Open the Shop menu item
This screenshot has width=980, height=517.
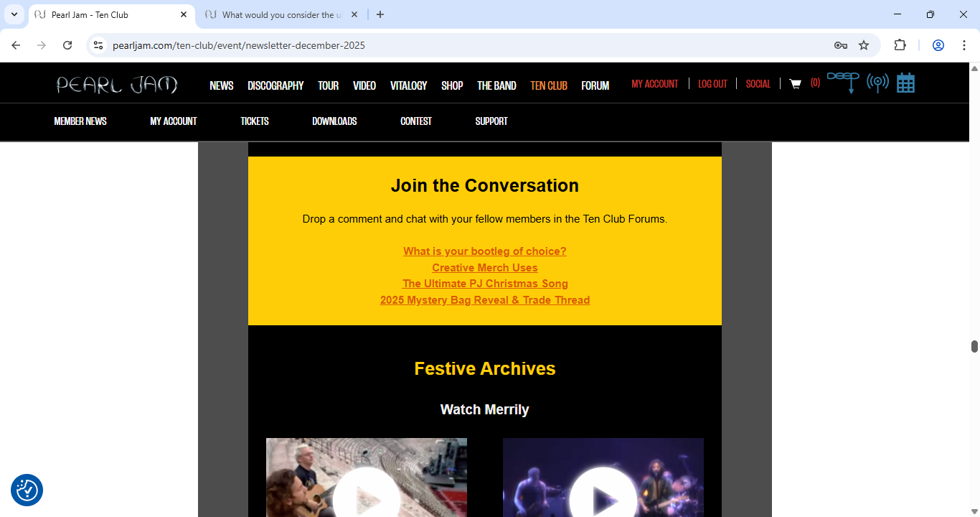(452, 85)
